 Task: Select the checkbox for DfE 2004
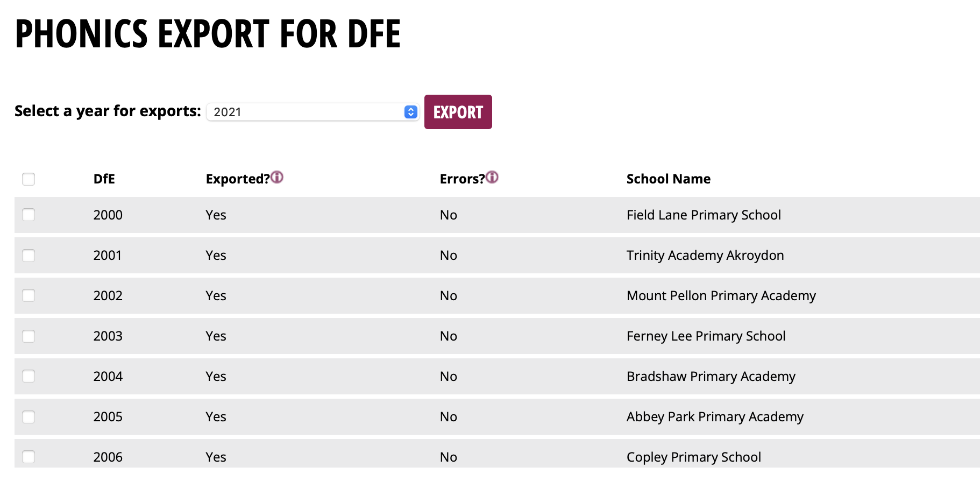pos(29,376)
